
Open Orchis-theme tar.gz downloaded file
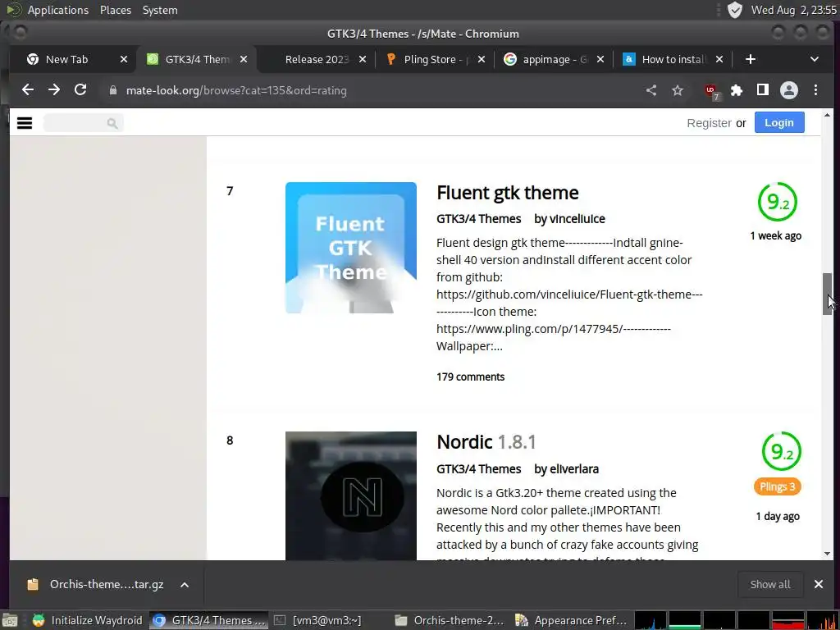(x=107, y=584)
